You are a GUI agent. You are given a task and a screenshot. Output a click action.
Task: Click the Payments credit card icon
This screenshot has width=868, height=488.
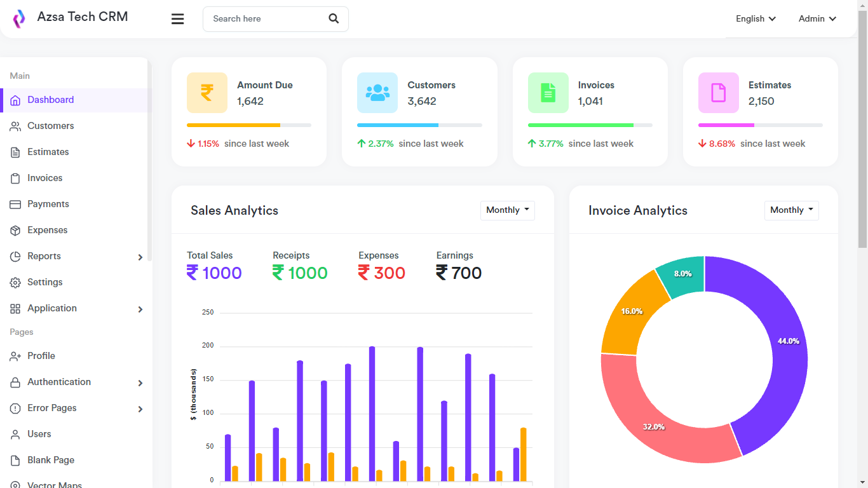[15, 204]
